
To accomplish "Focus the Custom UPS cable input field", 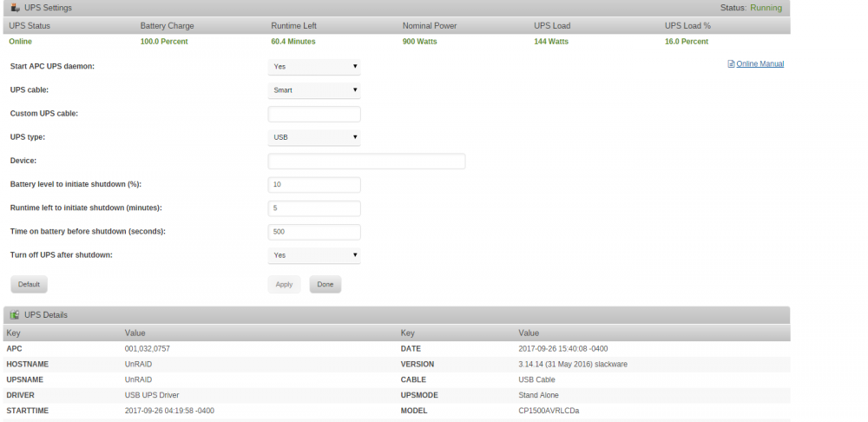I will (314, 114).
